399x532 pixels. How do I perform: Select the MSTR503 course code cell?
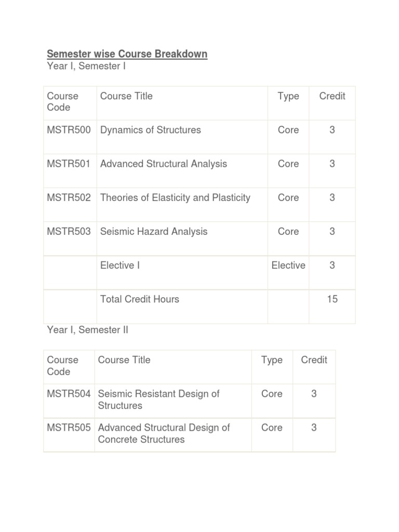pos(69,232)
